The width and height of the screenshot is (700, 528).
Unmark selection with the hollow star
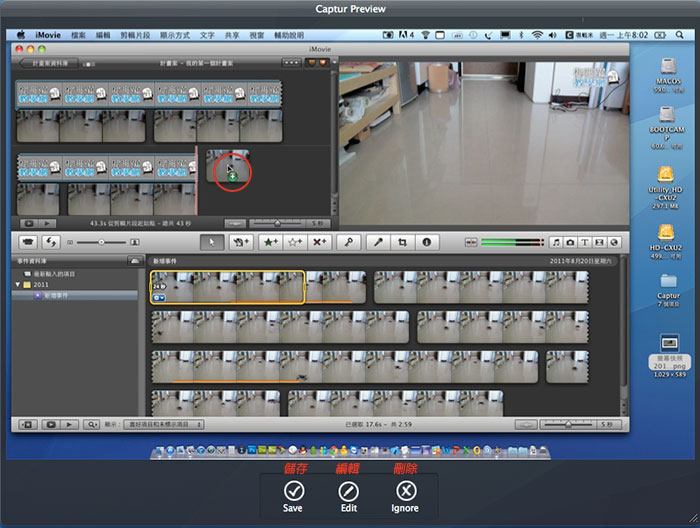tap(295, 242)
